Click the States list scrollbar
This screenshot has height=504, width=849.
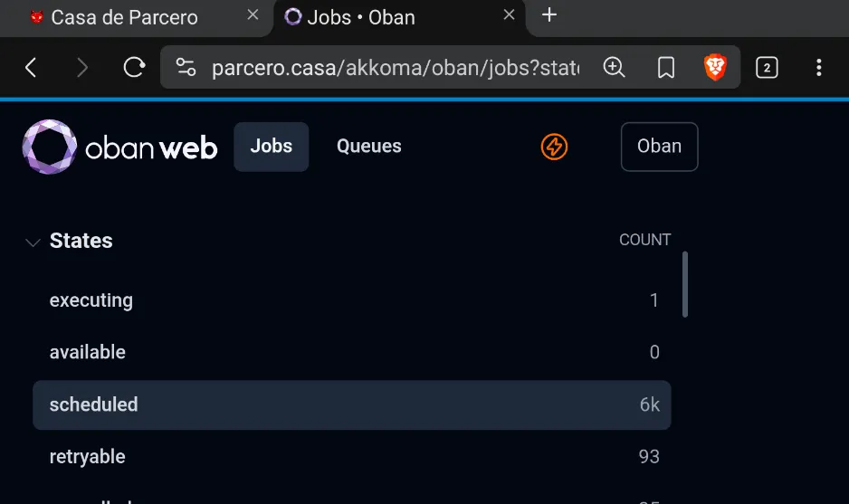tap(685, 284)
